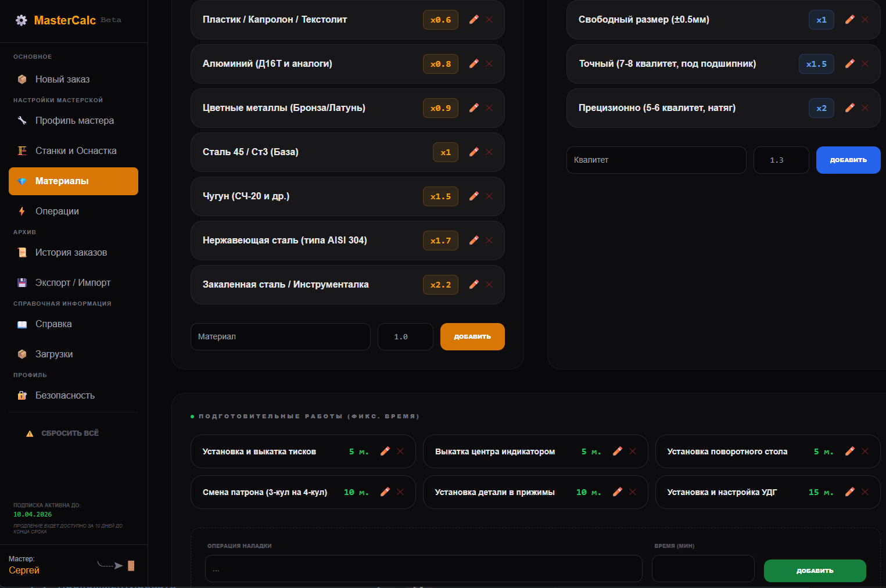Select Новый заказ in the sidebar

pyautogui.click(x=62, y=80)
